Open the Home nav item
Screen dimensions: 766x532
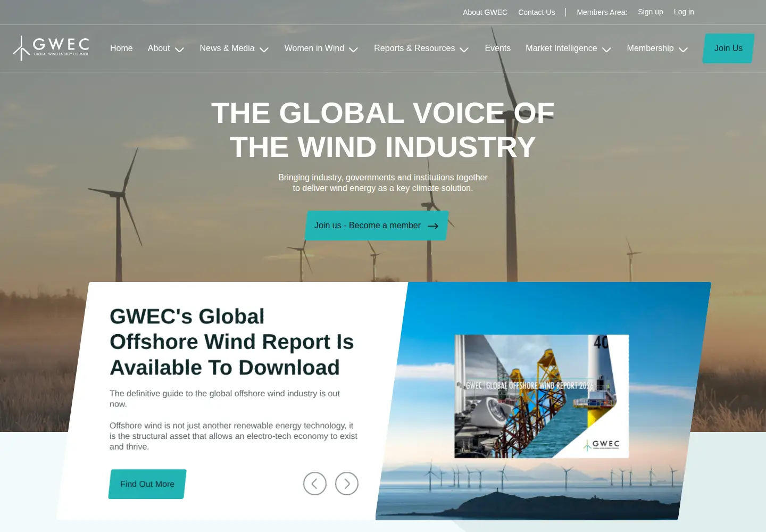pyautogui.click(x=121, y=48)
